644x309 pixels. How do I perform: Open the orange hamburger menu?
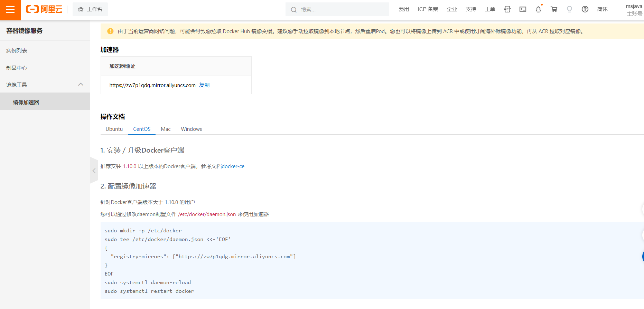point(10,10)
